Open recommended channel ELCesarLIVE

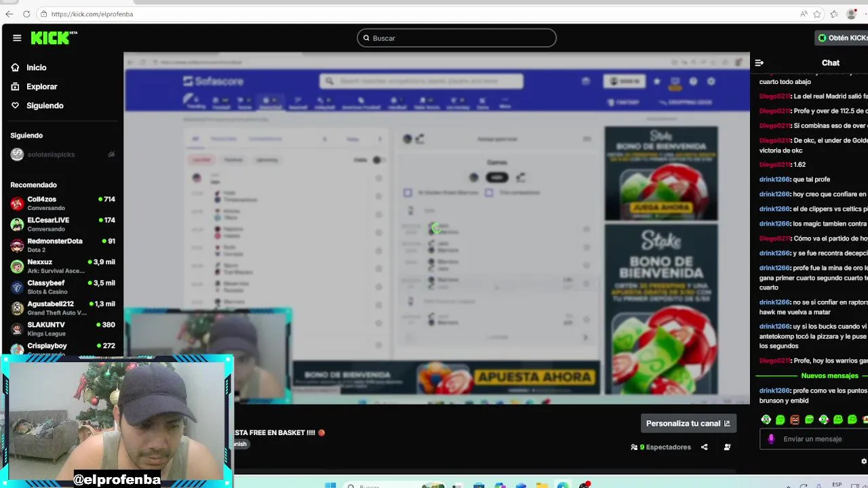pos(62,224)
